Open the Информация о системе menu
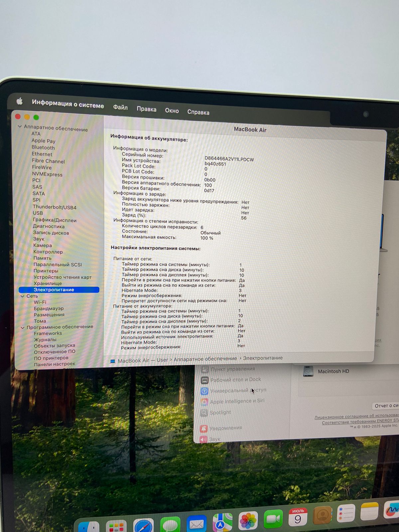The width and height of the screenshot is (399, 532). coord(68,104)
